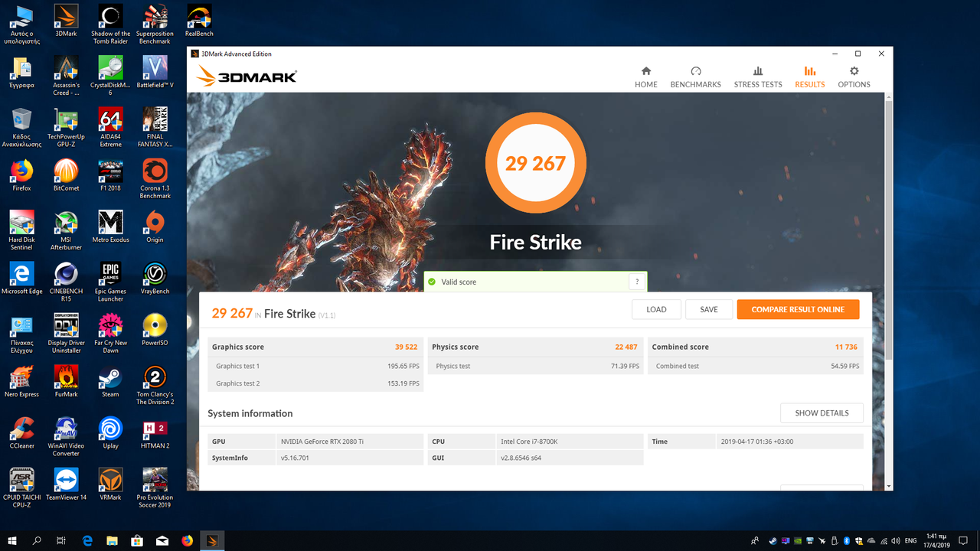
Task: Open the HOME tab in 3DMark
Action: (x=645, y=77)
